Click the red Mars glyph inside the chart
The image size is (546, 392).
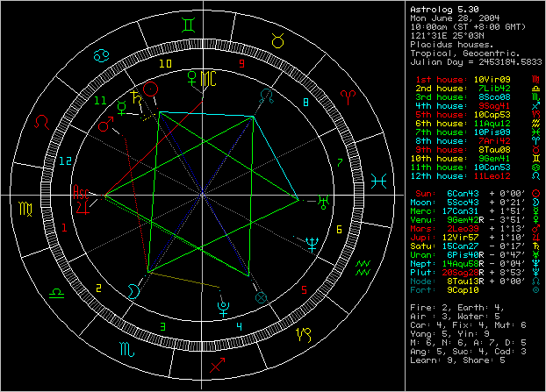(x=105, y=126)
